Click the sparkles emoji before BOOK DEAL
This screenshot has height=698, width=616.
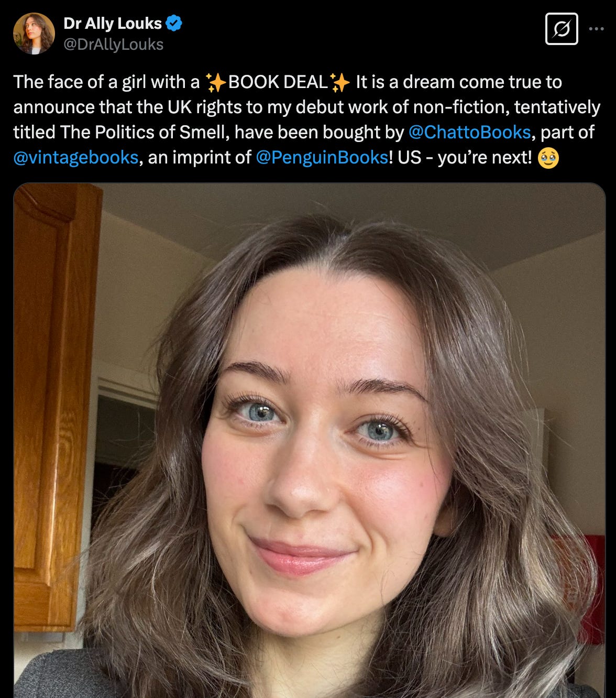coord(215,82)
